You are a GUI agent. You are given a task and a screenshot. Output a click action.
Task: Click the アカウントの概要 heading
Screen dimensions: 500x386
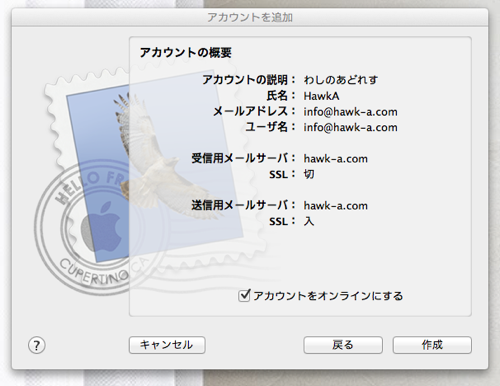tap(185, 53)
